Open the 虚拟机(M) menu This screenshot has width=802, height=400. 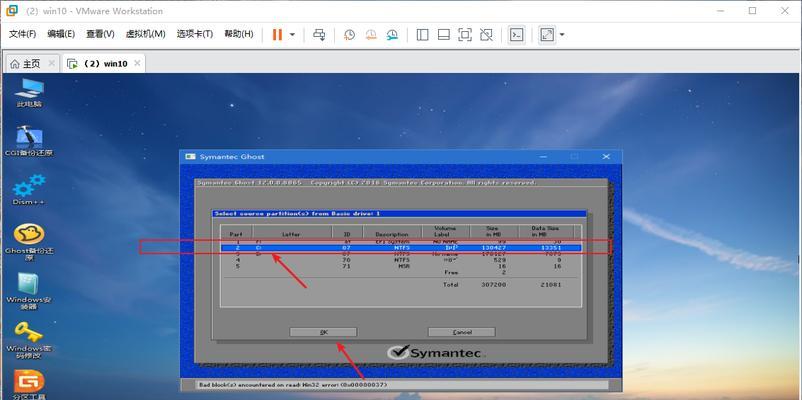145,34
